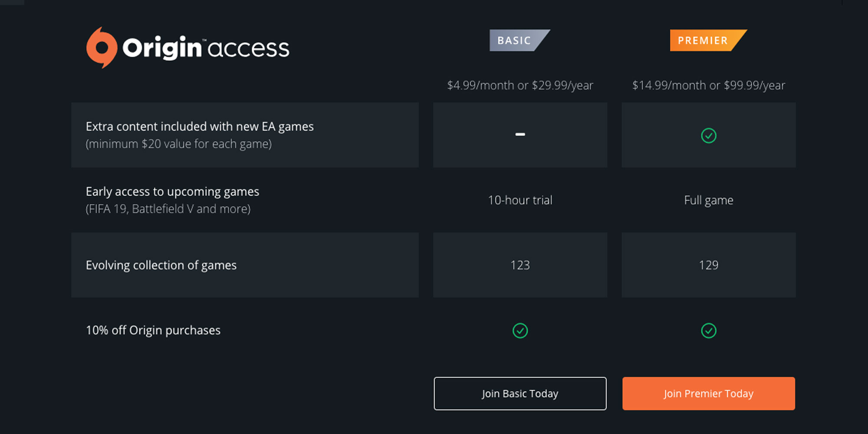868x434 pixels.
Task: Click the 129 games count for Premier
Action: 708,265
